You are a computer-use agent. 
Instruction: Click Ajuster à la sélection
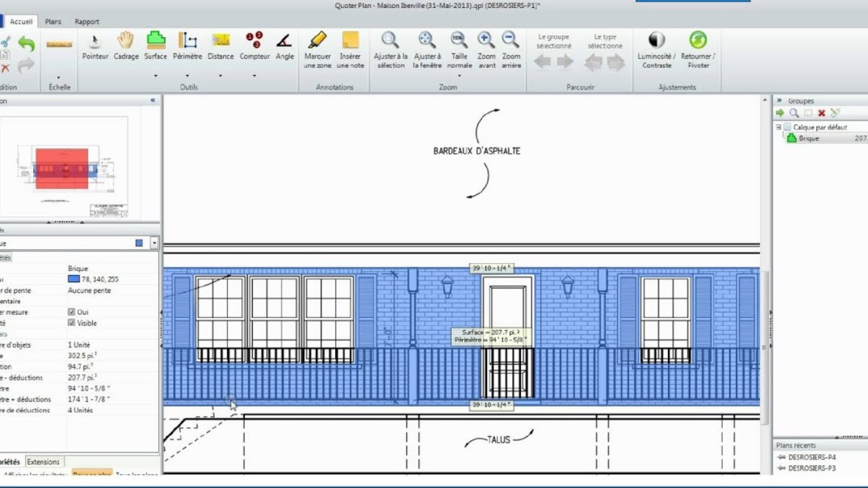[391, 49]
